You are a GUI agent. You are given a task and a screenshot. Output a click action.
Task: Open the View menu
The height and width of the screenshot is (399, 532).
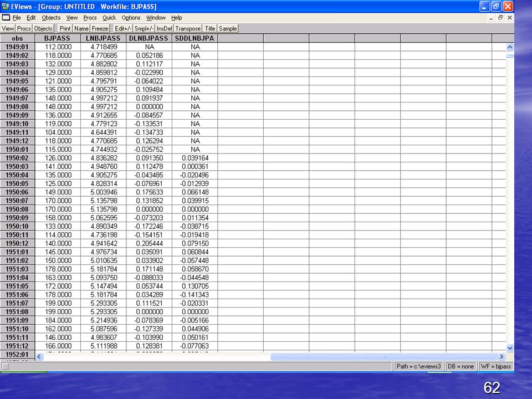pyautogui.click(x=71, y=18)
